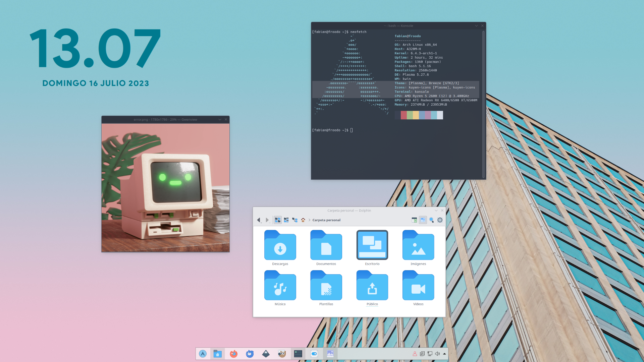The height and width of the screenshot is (362, 644).
Task: Click the red user icon in the system tray
Action: [415, 354]
